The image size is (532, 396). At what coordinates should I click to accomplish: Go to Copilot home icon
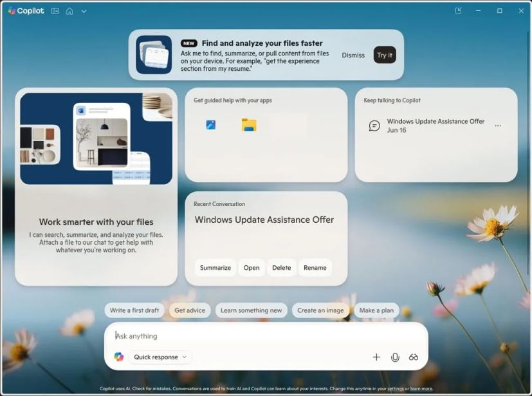(69, 11)
